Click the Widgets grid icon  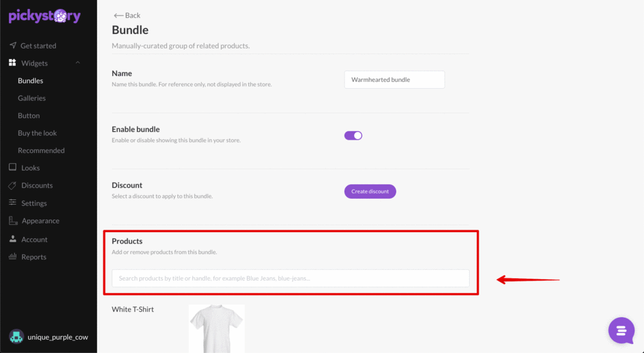pos(13,62)
